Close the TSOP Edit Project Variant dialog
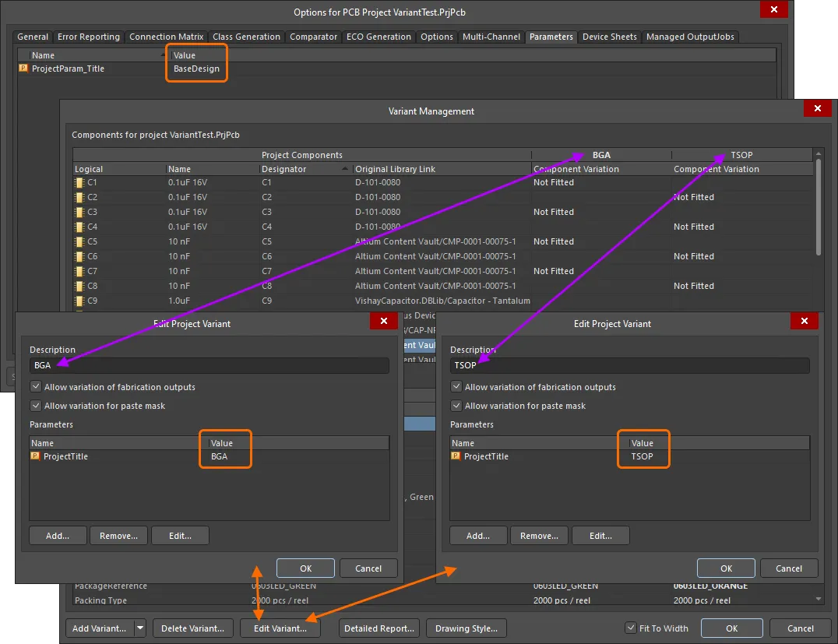The height and width of the screenshot is (644, 838). tap(805, 321)
